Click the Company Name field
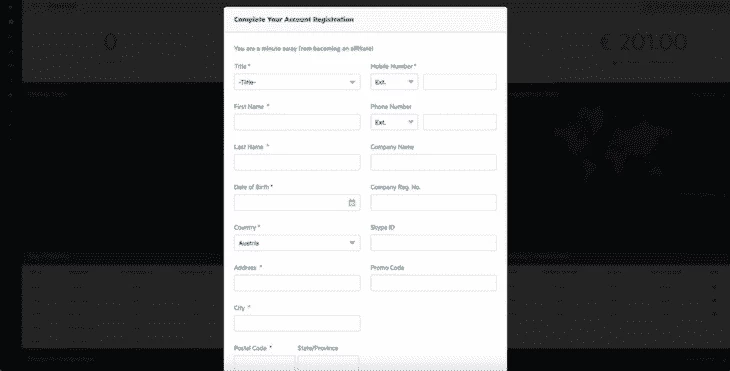730x371 pixels. 433,162
